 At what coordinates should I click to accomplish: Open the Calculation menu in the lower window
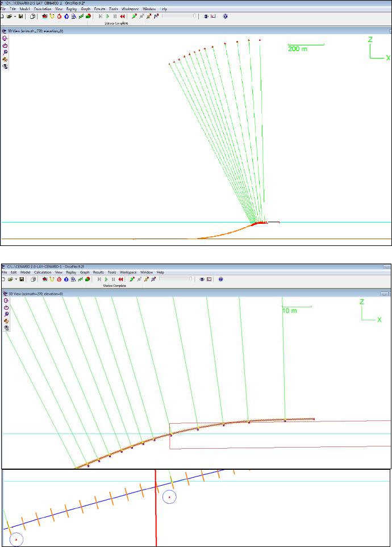coord(42,273)
